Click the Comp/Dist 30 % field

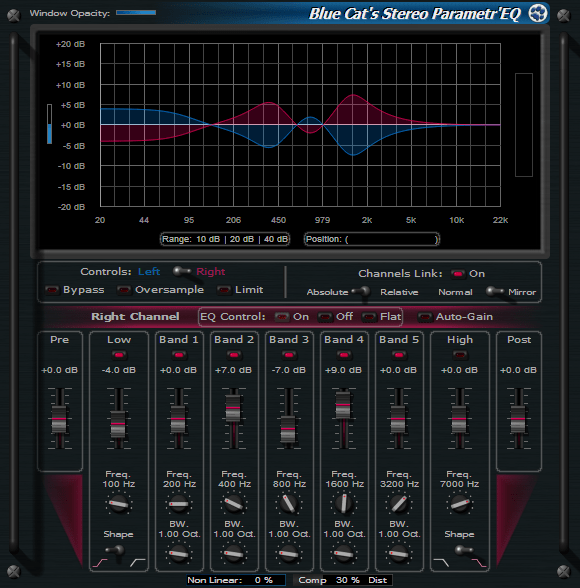pos(343,580)
